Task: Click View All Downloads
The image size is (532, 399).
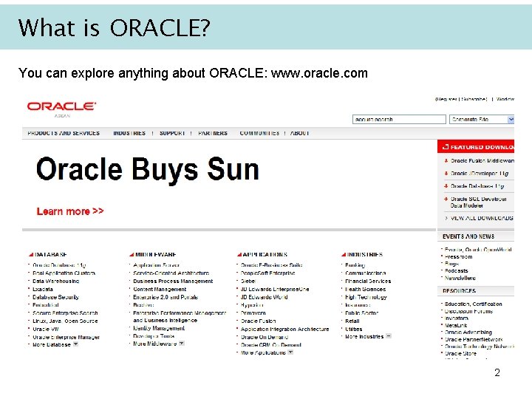Action: (x=482, y=218)
